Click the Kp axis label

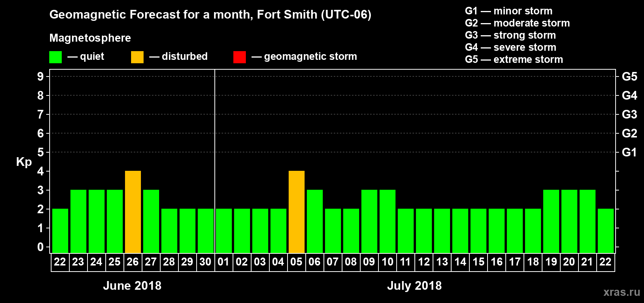(24, 162)
